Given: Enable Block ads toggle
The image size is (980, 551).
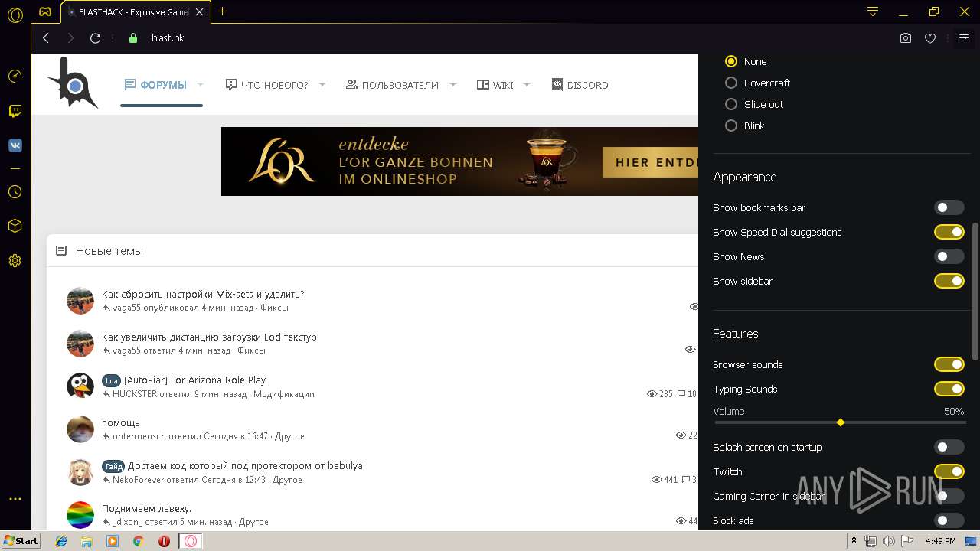Looking at the screenshot, I should pyautogui.click(x=949, y=520).
